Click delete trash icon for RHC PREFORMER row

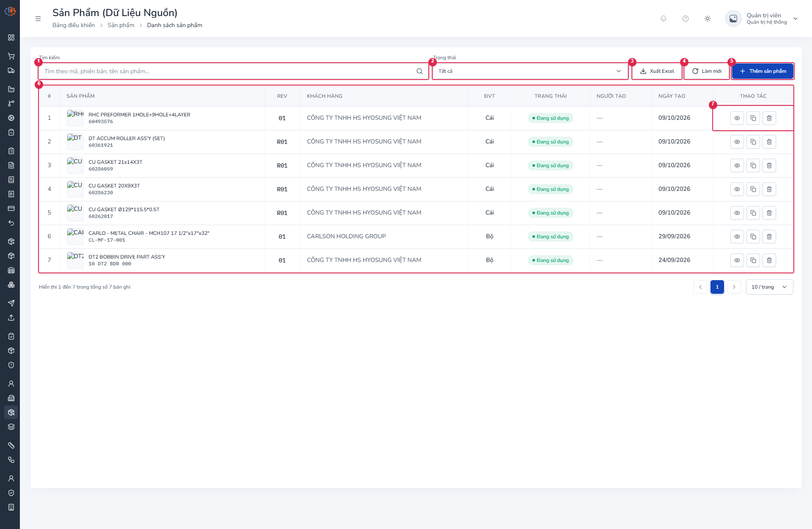point(769,118)
